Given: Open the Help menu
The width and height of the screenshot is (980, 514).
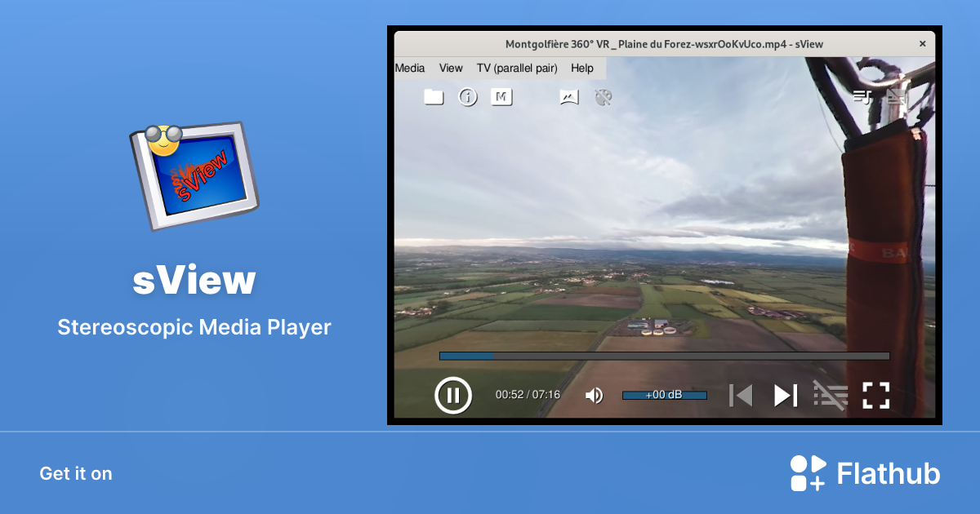Looking at the screenshot, I should (582, 69).
